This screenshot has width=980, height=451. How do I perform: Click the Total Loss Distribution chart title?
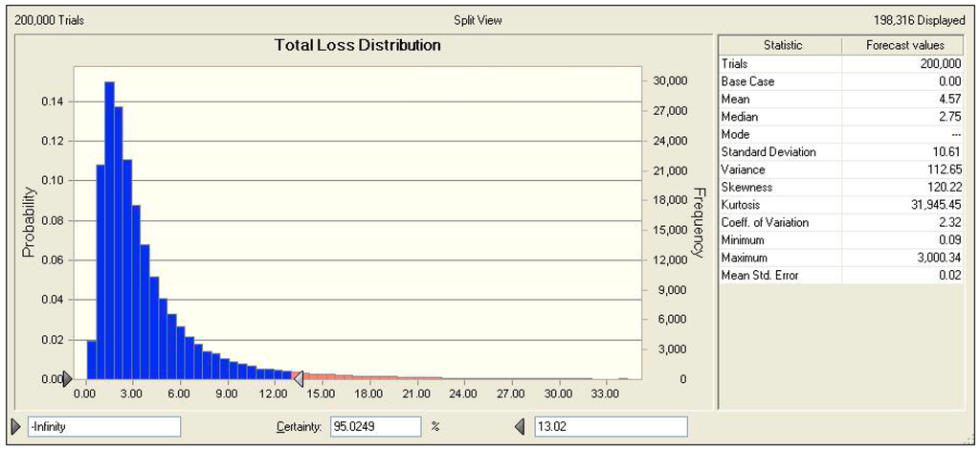click(x=357, y=45)
